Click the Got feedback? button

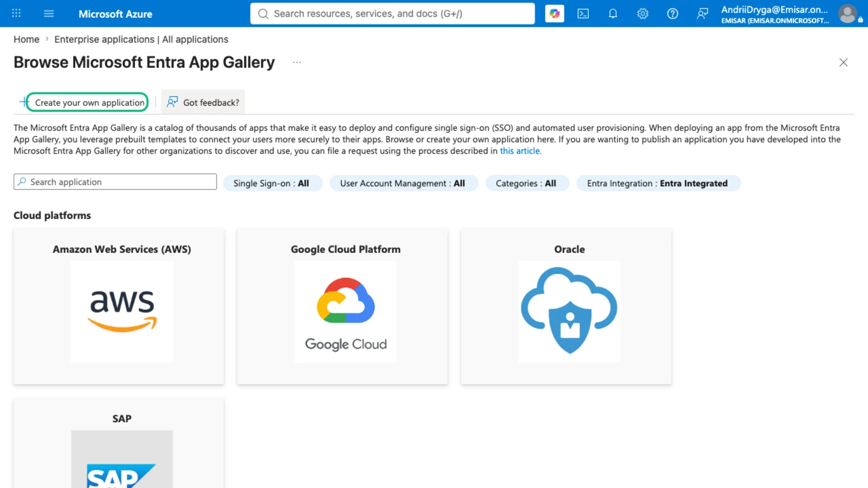pyautogui.click(x=203, y=102)
